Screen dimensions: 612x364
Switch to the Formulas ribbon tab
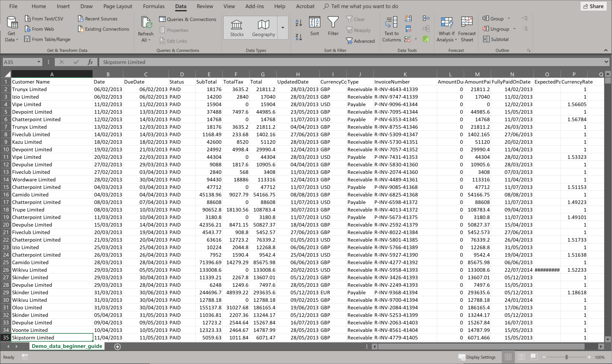[154, 6]
